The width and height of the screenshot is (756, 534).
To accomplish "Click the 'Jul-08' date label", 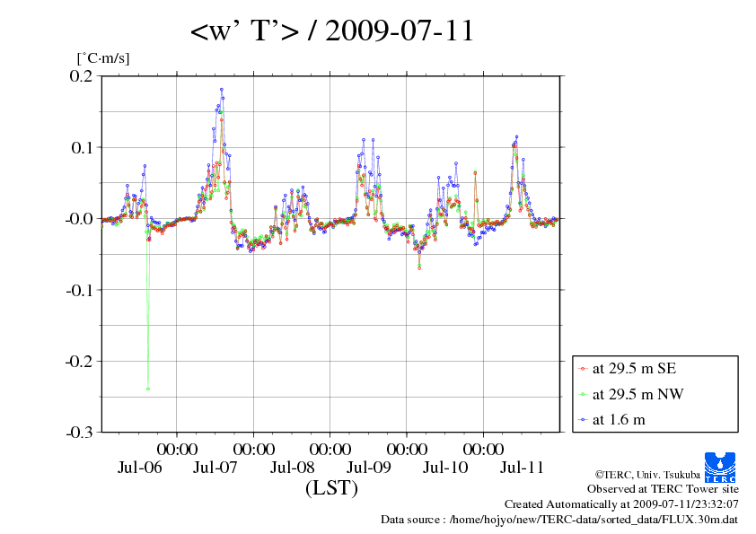I will click(292, 467).
